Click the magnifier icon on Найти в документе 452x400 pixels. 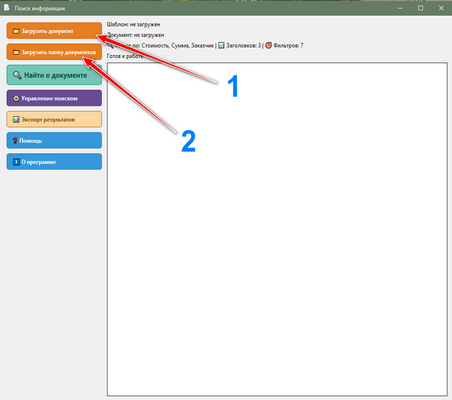point(17,75)
